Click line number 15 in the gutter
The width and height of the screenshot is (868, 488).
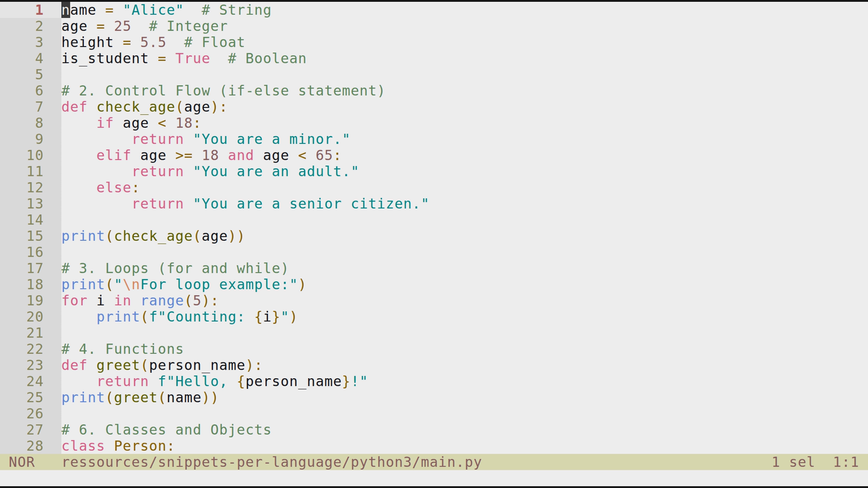[x=34, y=236]
